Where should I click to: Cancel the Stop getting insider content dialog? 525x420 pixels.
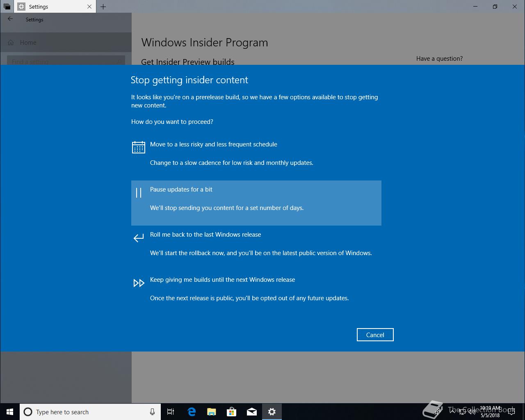tap(375, 335)
